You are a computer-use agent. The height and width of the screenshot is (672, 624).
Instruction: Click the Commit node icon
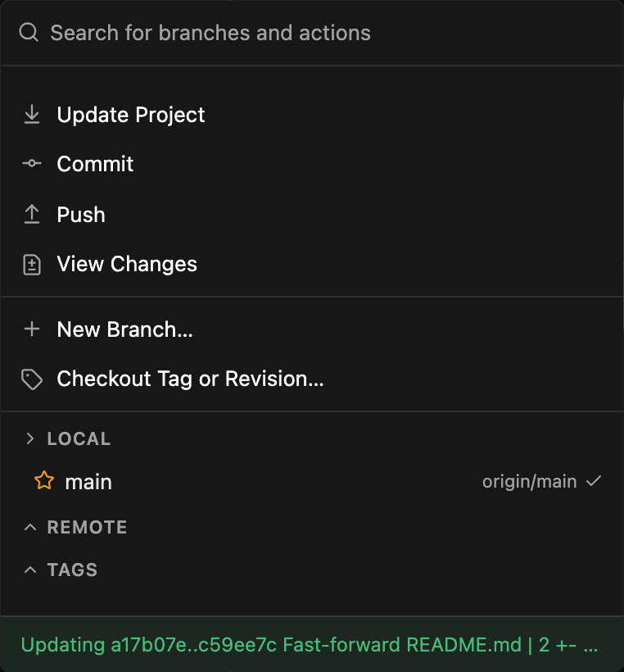32,163
